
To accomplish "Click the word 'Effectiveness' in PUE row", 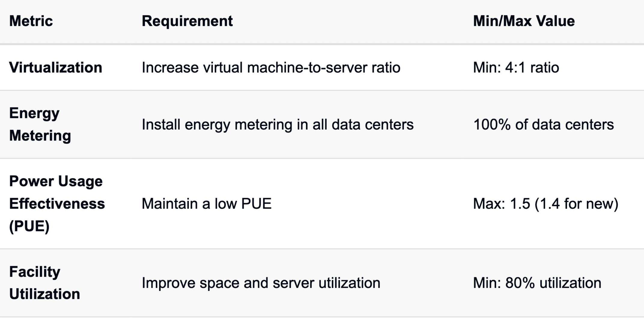I will [x=57, y=204].
